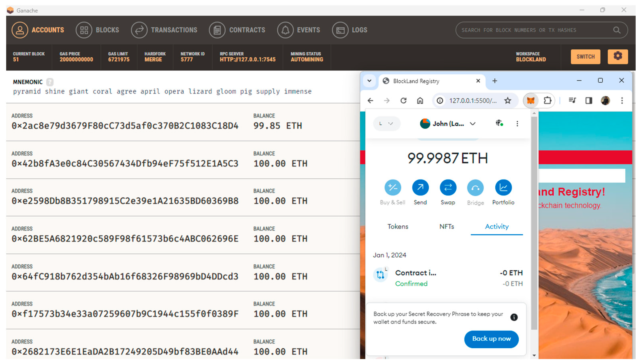Click the Buy & Sell icon
The image size is (639, 364).
coord(392,187)
